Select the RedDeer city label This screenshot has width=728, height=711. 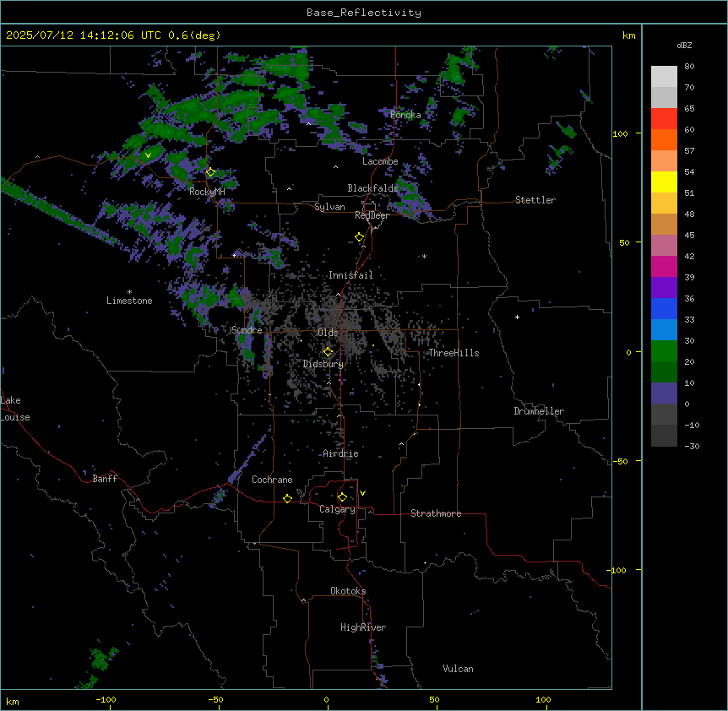tap(372, 215)
